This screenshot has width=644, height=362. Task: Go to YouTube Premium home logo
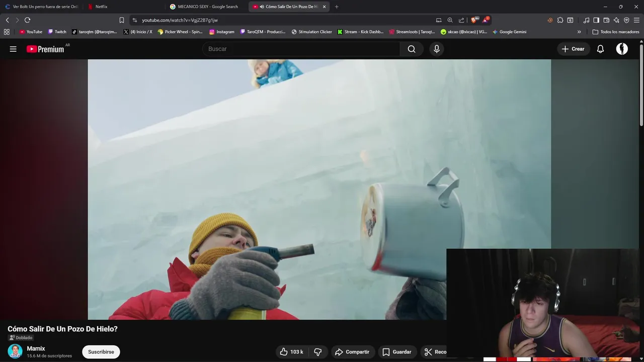(x=45, y=49)
